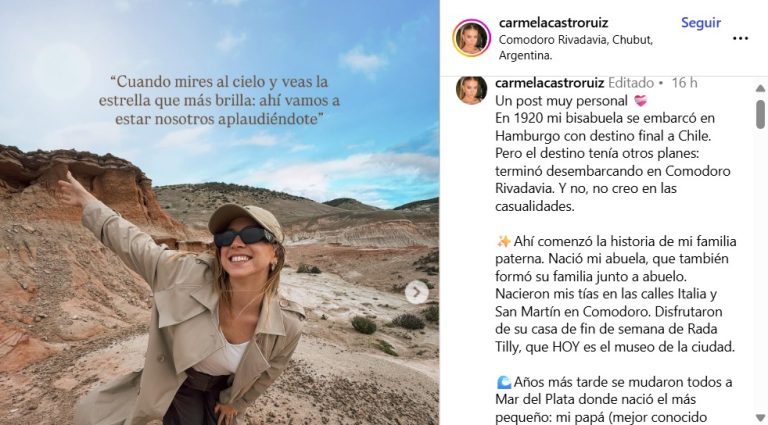Click the "Cuando mires al cielo" quote overlay
Viewport: 768px width, 425px height.
coord(219,100)
